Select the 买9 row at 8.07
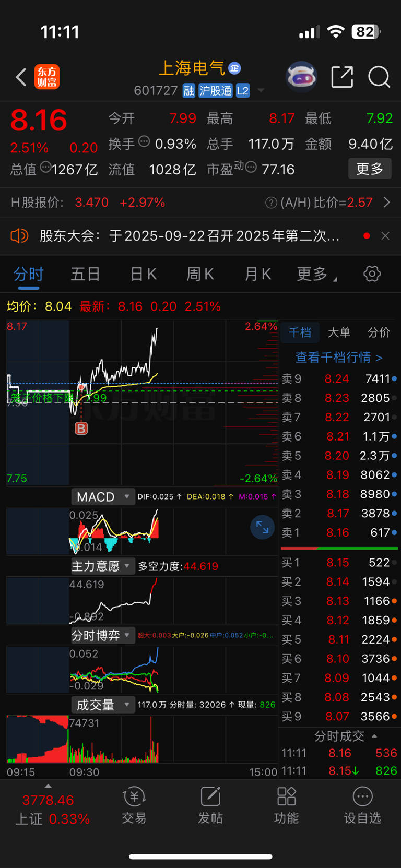This screenshot has height=868, width=401. click(339, 717)
